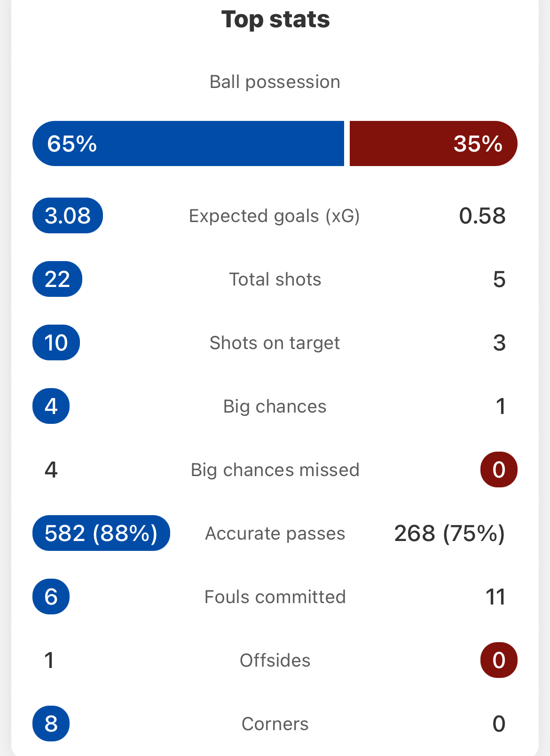Viewport: 550px width, 756px height.
Task: Click the red 0 badge for big chances missed
Action: 499,470
